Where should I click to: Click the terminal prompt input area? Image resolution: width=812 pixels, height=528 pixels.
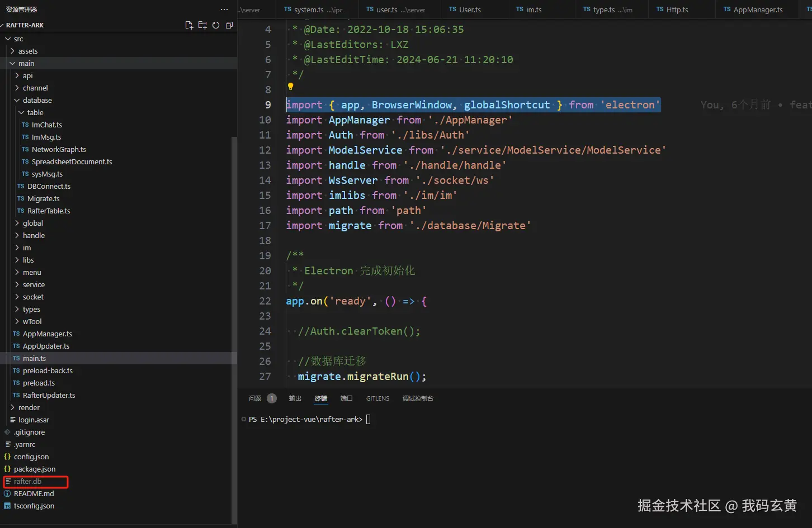[x=368, y=419]
